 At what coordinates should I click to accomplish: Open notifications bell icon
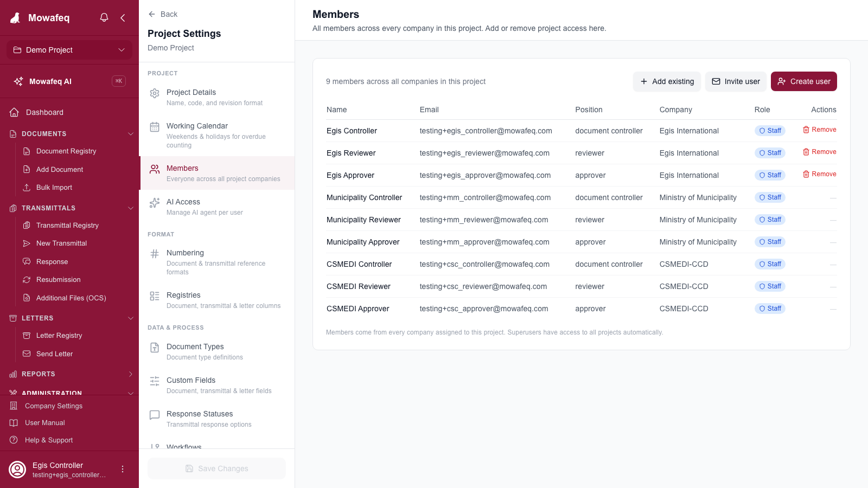pyautogui.click(x=104, y=17)
